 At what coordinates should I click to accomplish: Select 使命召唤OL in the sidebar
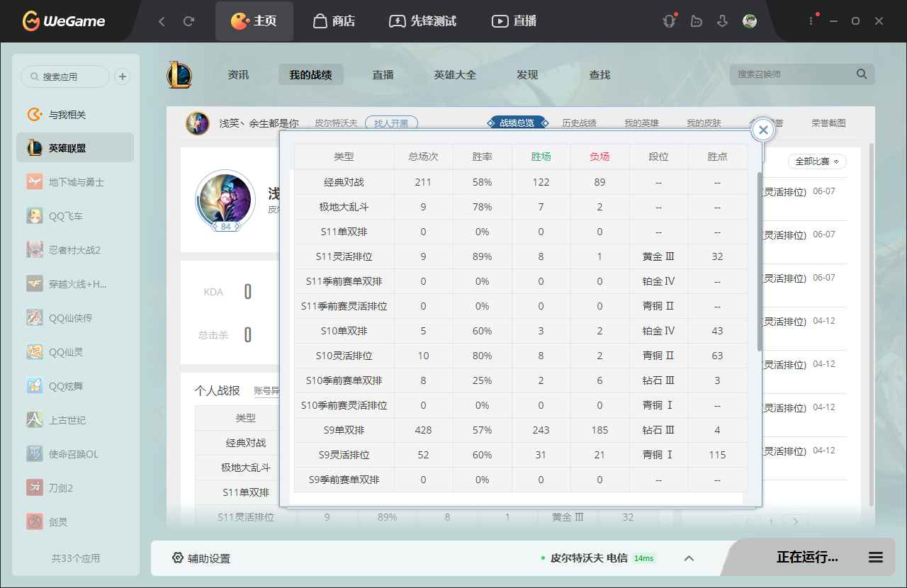[x=75, y=454]
